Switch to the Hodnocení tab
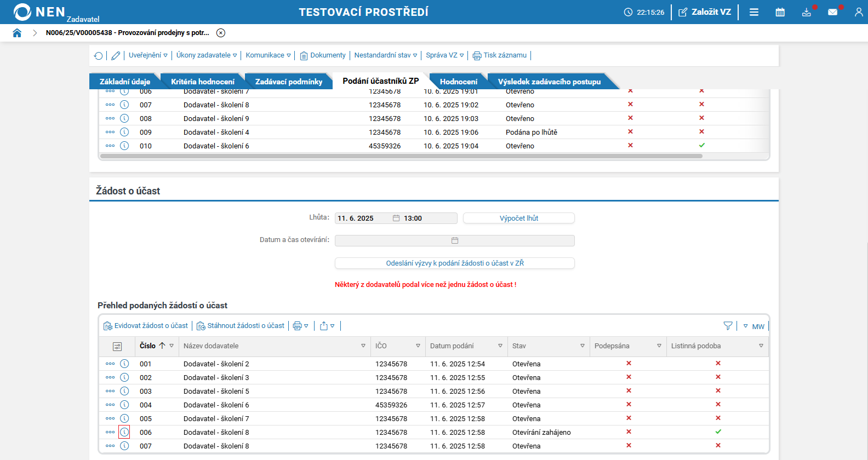This screenshot has width=868, height=460. click(458, 82)
